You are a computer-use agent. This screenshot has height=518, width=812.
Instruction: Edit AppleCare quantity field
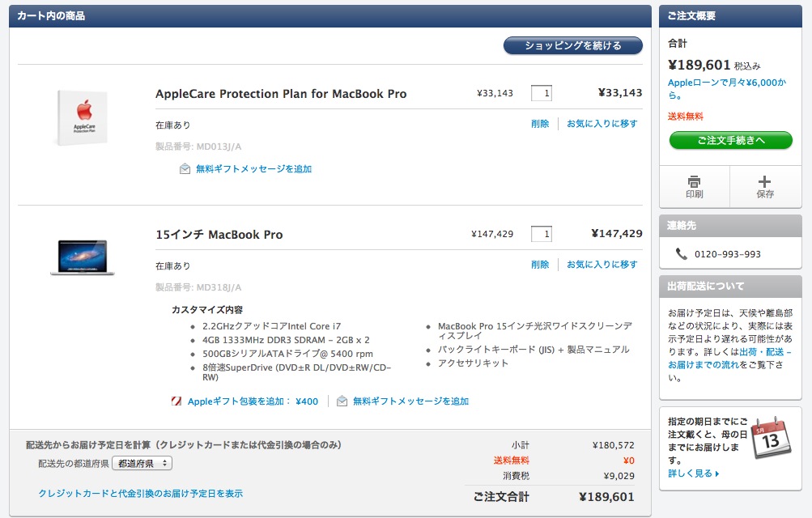[541, 93]
